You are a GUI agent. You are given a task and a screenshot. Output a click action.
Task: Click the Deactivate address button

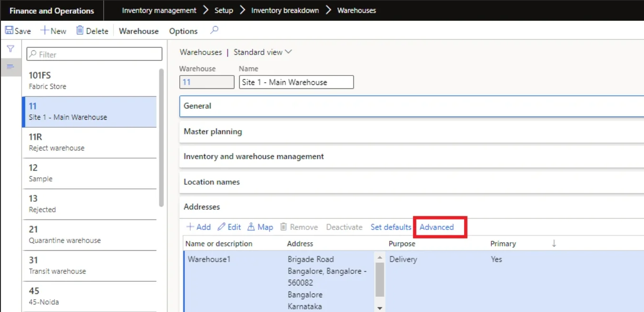tap(344, 227)
